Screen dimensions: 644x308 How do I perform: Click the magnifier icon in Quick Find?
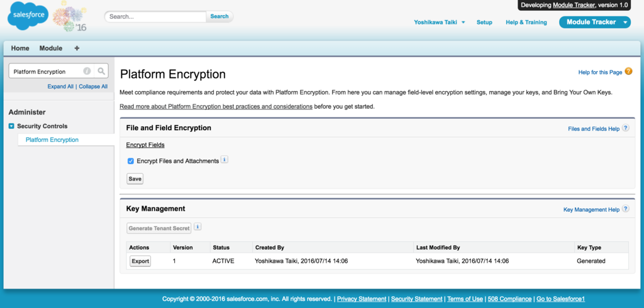pyautogui.click(x=101, y=71)
